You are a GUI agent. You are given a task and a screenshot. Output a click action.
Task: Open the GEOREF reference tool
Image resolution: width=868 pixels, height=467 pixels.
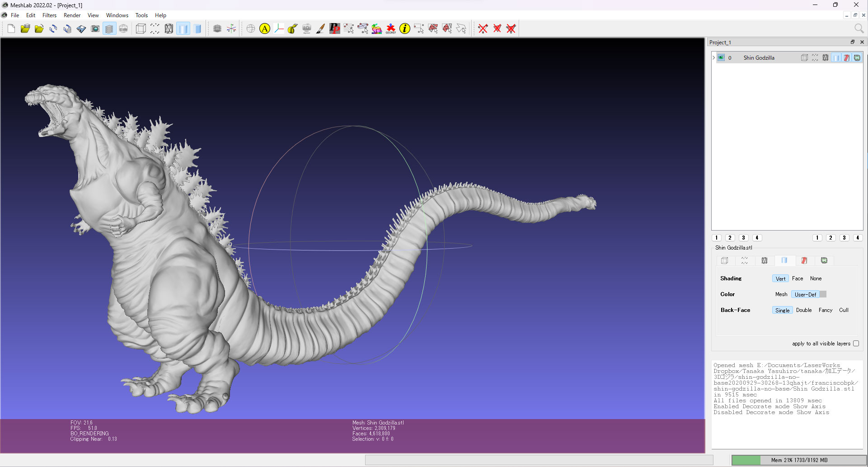pos(391,29)
